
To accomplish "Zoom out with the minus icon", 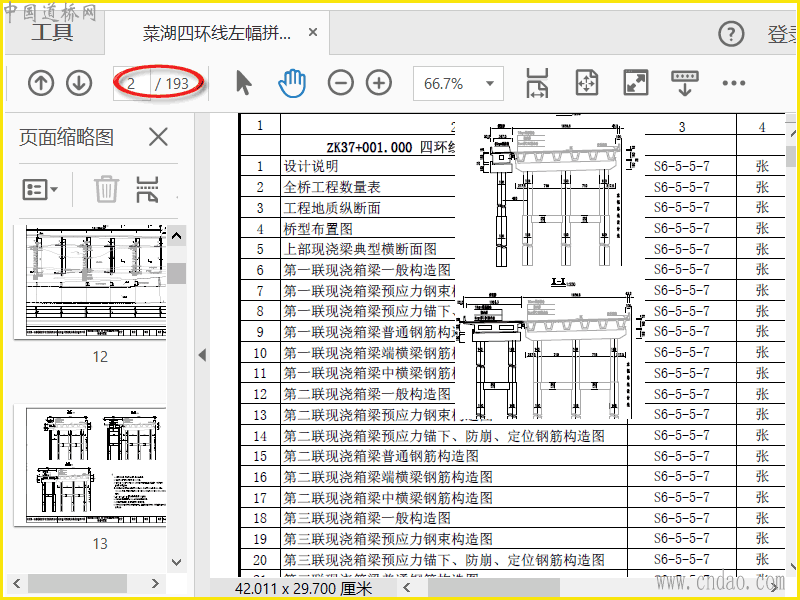I will (x=340, y=83).
